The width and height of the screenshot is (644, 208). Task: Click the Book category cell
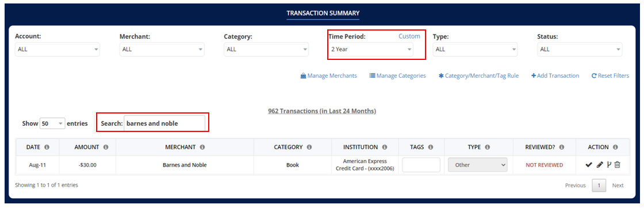[293, 165]
